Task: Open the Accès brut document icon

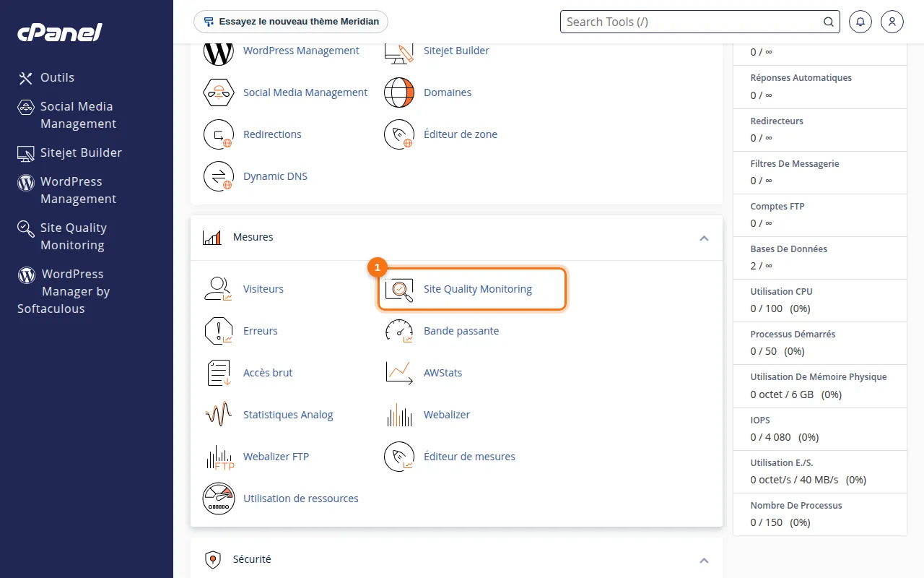Action: [x=219, y=373]
